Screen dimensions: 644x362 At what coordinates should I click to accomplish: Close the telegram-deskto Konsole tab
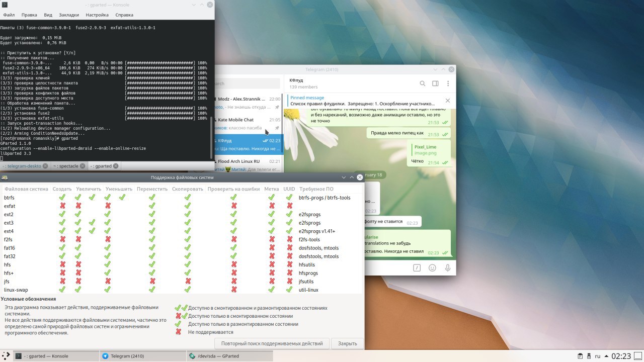coord(45,166)
